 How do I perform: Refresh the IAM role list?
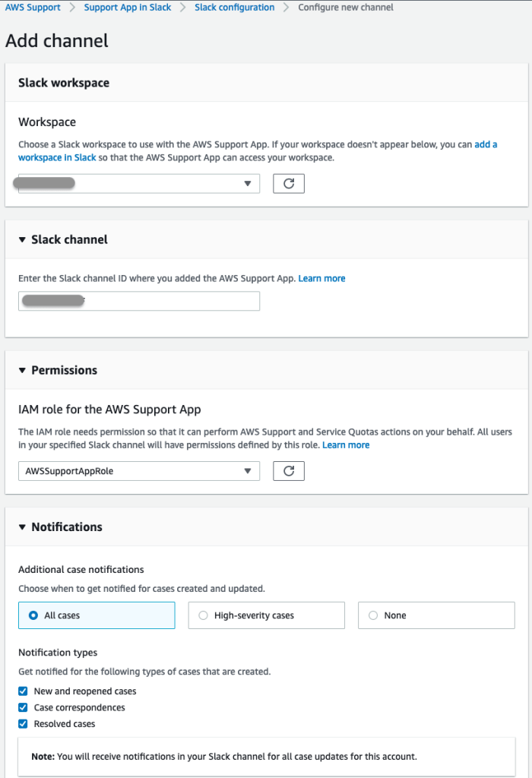(288, 471)
